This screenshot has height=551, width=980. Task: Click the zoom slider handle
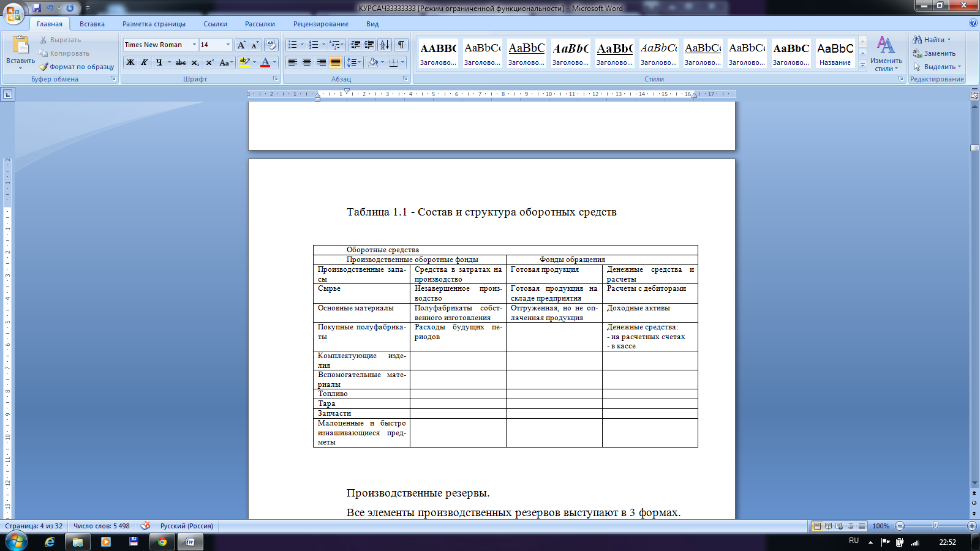(935, 526)
